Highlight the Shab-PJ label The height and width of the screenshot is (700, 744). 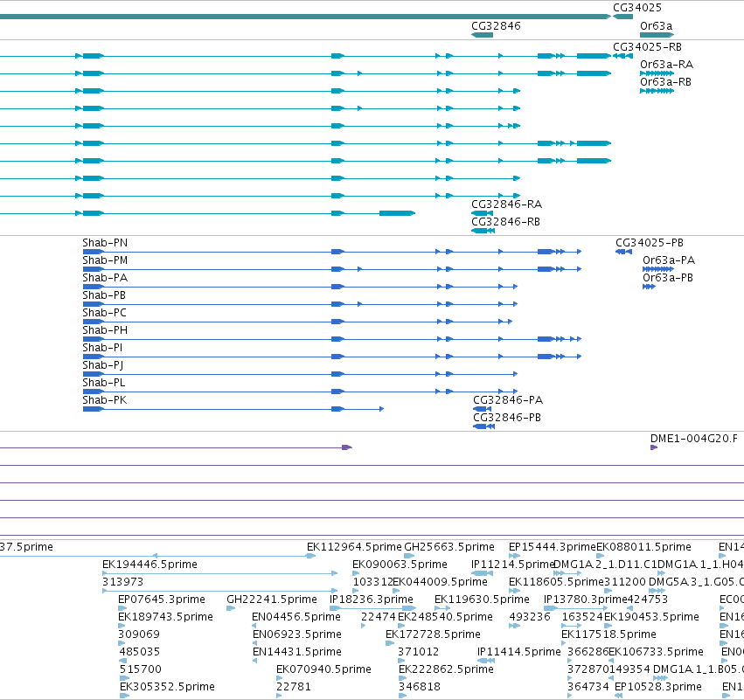102,365
